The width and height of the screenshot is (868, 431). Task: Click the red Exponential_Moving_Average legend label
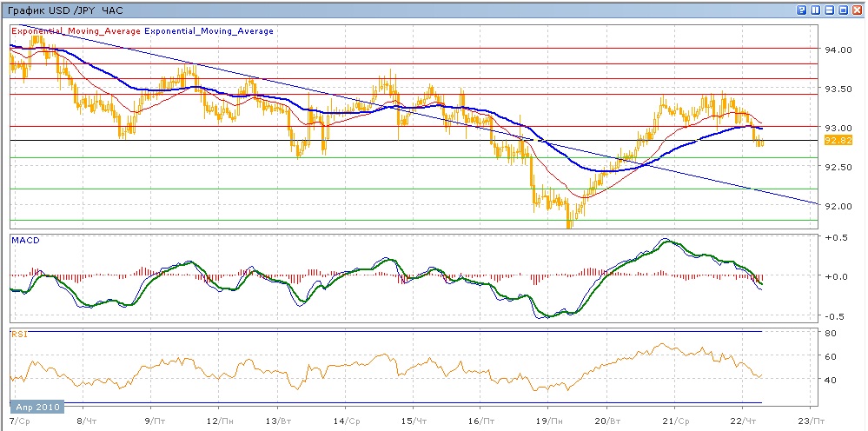pyautogui.click(x=75, y=31)
